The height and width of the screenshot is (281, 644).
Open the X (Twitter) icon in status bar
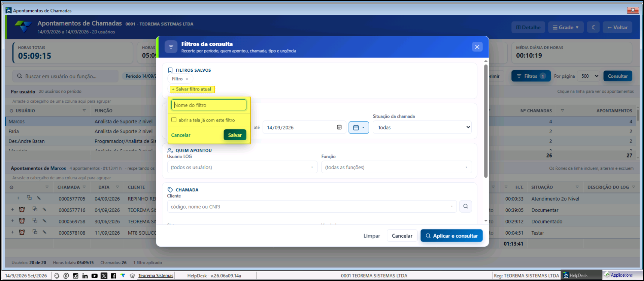tap(104, 276)
